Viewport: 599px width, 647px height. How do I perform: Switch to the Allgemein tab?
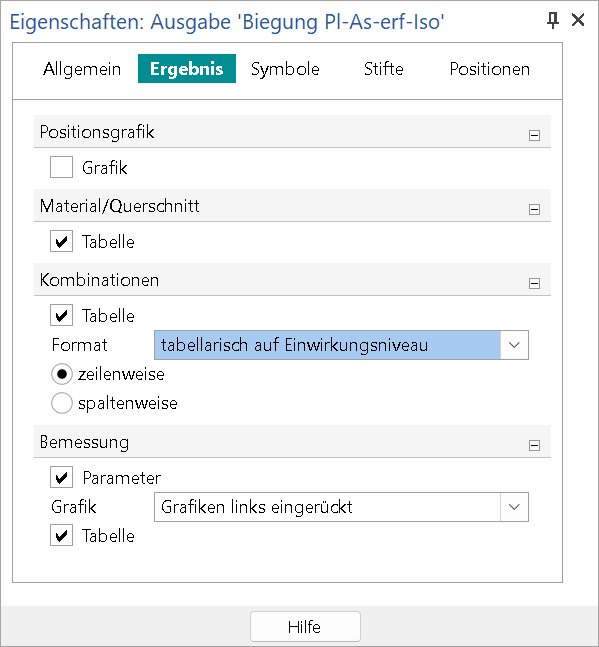pyautogui.click(x=82, y=69)
